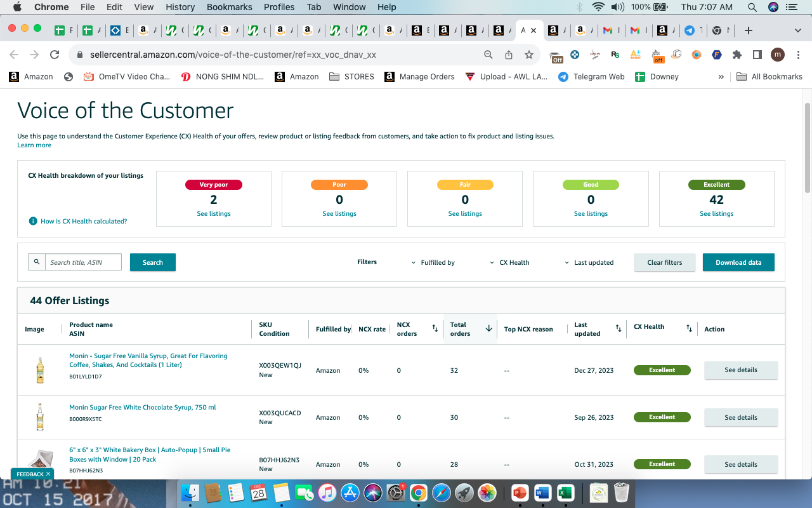The image size is (812, 508).
Task: Click the Monin Vanilla Syrup product thumbnail
Action: click(40, 370)
